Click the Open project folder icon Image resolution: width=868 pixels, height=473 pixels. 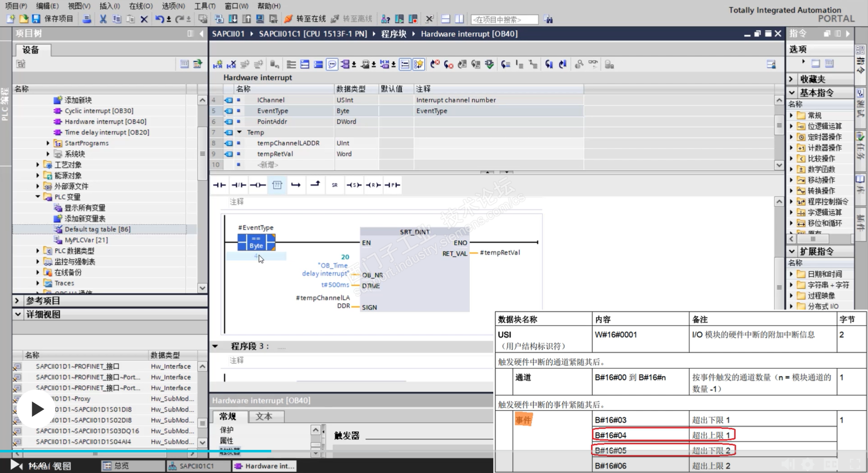24,19
